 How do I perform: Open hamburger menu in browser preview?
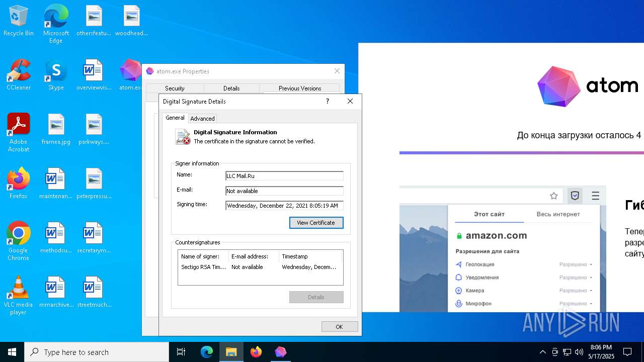coord(596,196)
